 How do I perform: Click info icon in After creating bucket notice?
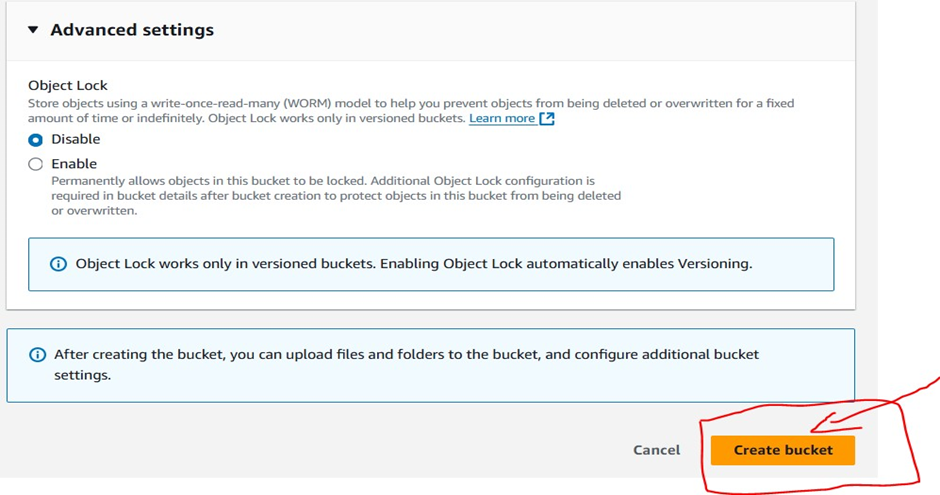(x=37, y=355)
